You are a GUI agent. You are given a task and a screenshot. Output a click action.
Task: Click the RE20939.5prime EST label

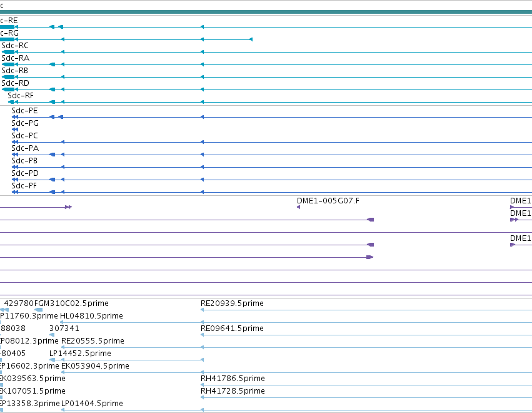[232, 303]
